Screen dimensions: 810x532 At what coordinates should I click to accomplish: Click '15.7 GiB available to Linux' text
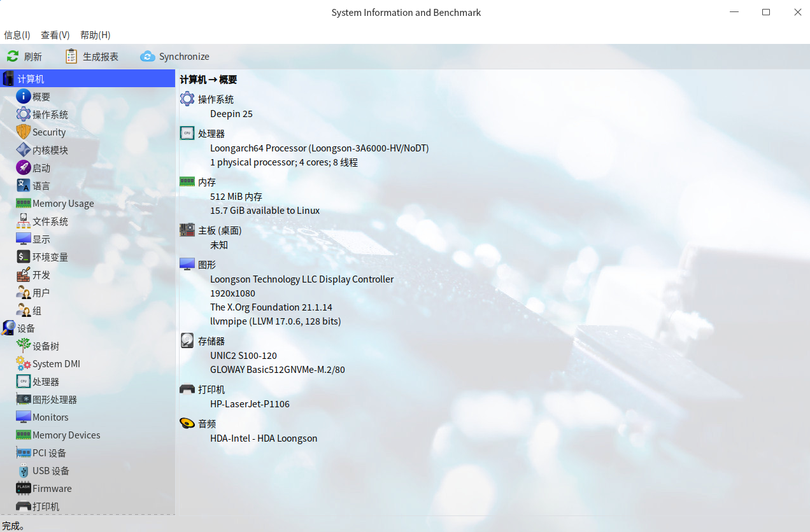265,211
